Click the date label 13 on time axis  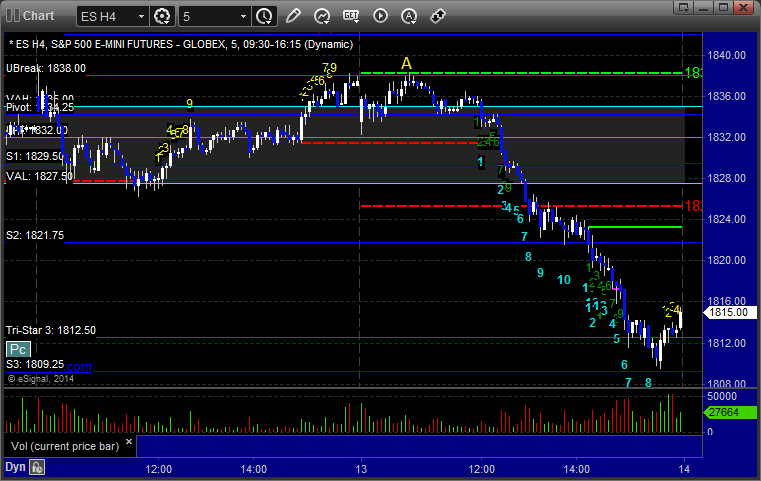tap(361, 469)
